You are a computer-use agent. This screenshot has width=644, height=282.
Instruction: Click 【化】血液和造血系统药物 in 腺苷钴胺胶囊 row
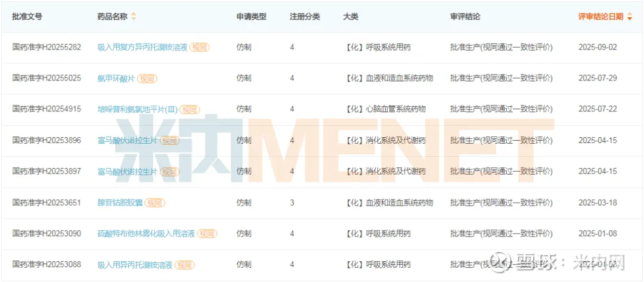[388, 202]
